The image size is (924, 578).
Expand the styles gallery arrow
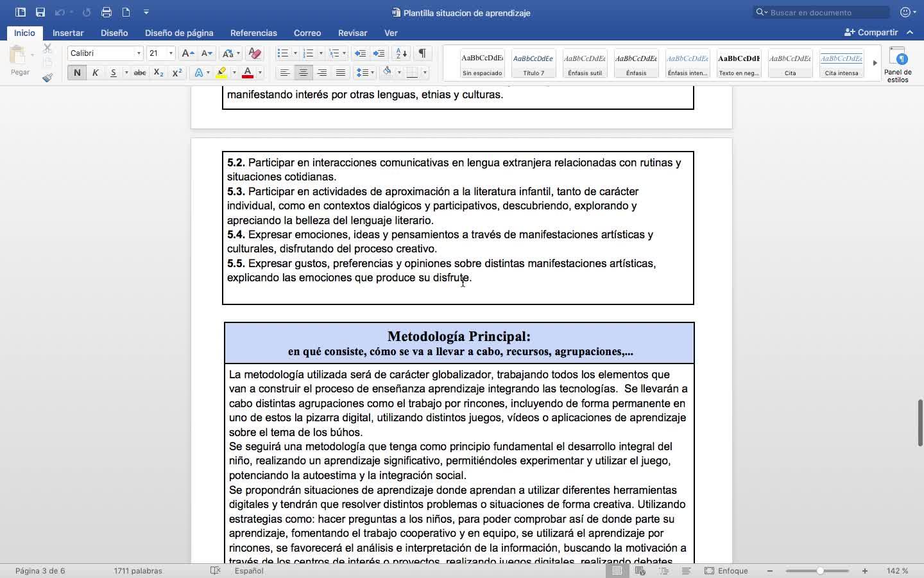(x=875, y=63)
